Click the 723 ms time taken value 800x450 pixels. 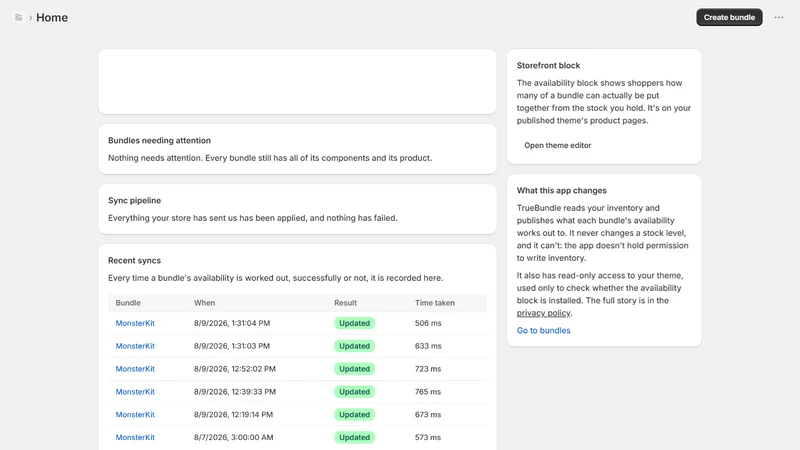pyautogui.click(x=428, y=369)
